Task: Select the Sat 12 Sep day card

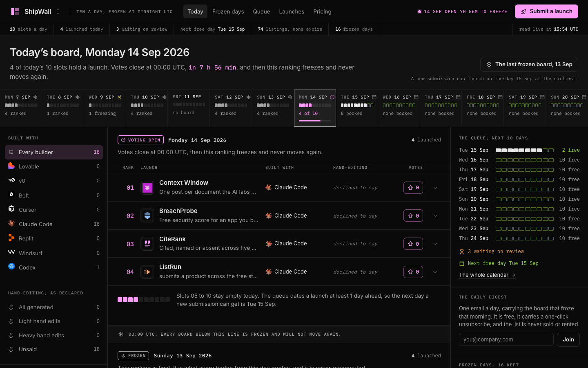Action: click(231, 108)
